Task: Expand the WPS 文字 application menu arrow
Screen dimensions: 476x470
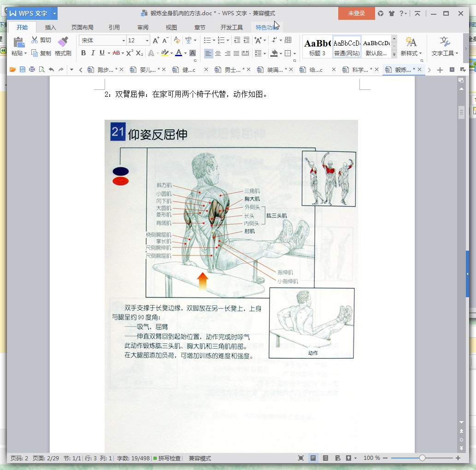Action: click(x=55, y=13)
